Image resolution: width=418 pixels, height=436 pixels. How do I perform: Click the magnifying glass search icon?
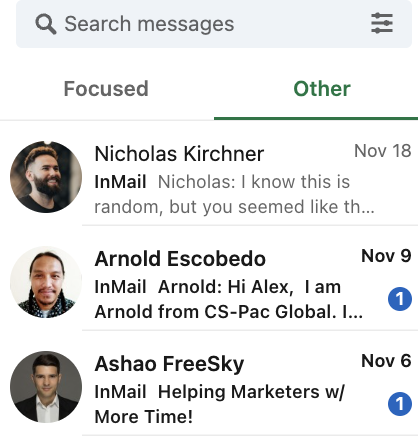[46, 24]
